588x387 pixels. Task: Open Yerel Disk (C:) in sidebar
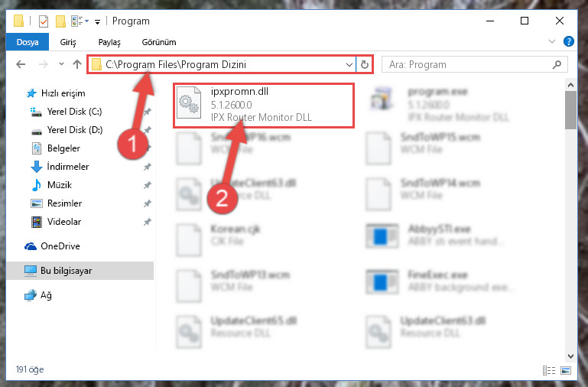click(x=75, y=112)
